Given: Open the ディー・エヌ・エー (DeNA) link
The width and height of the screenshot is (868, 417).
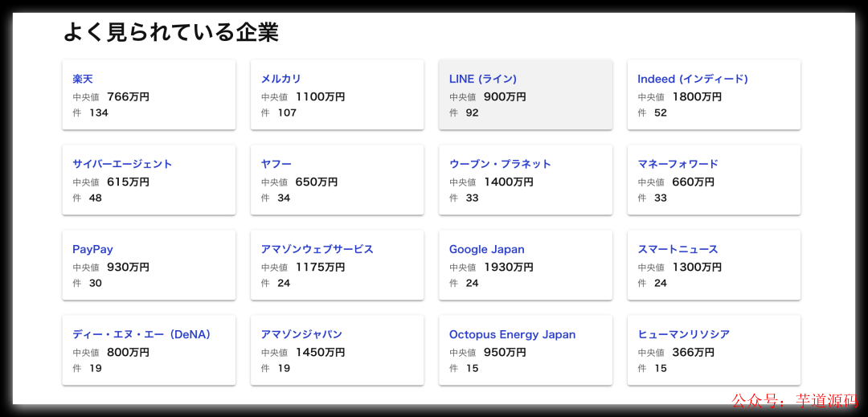Looking at the screenshot, I should point(141,334).
